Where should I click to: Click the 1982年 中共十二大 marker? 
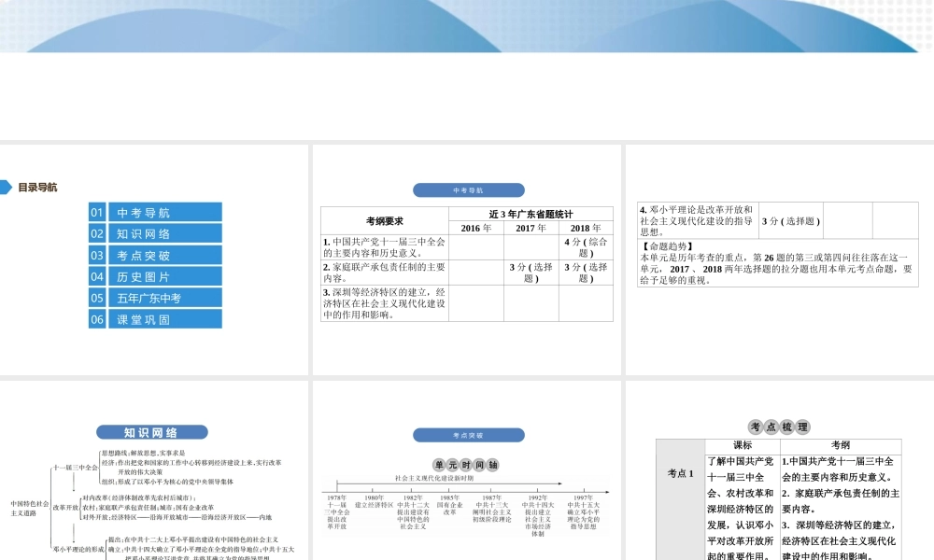413,511
